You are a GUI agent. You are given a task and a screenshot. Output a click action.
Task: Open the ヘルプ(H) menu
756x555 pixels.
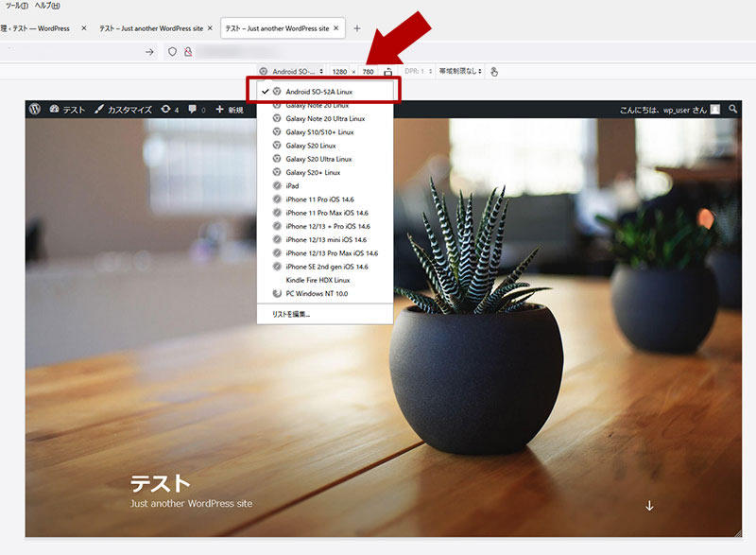(47, 6)
